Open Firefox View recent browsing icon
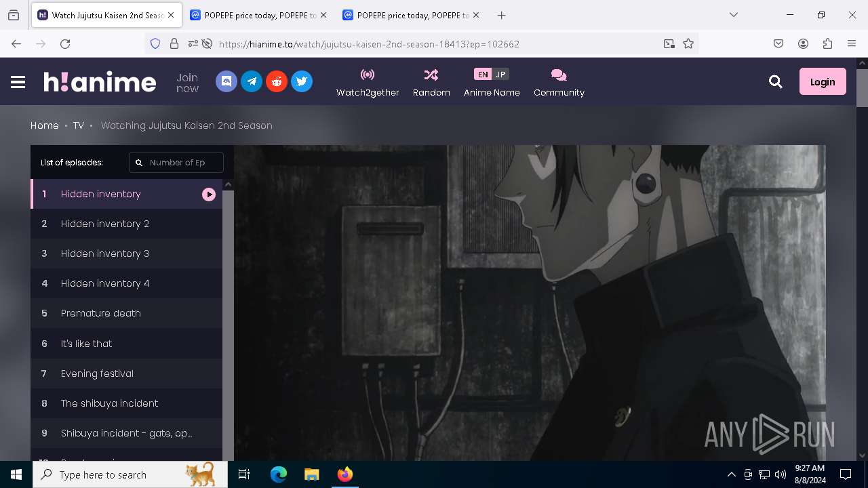 (14, 15)
